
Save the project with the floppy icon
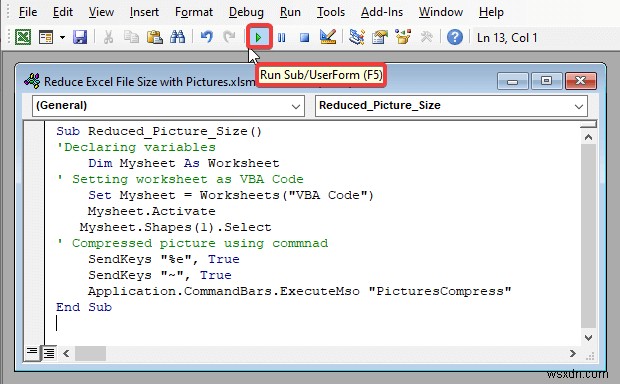[x=80, y=38]
